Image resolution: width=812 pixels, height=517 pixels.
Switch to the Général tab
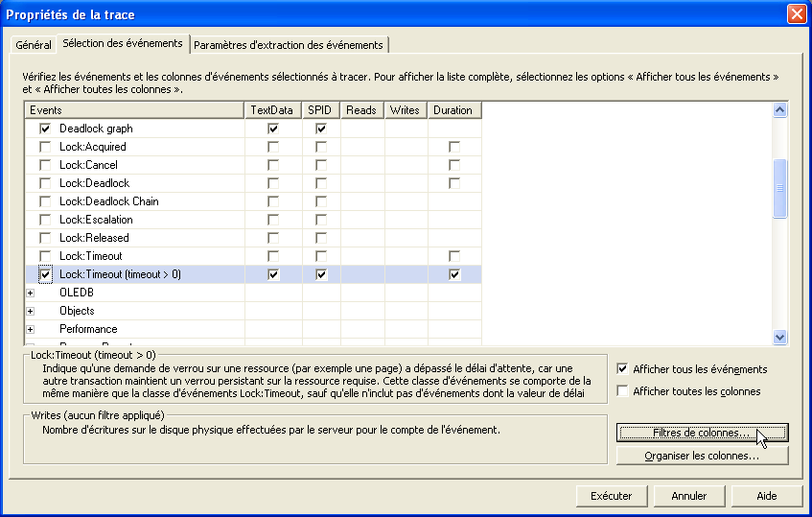[x=34, y=45]
